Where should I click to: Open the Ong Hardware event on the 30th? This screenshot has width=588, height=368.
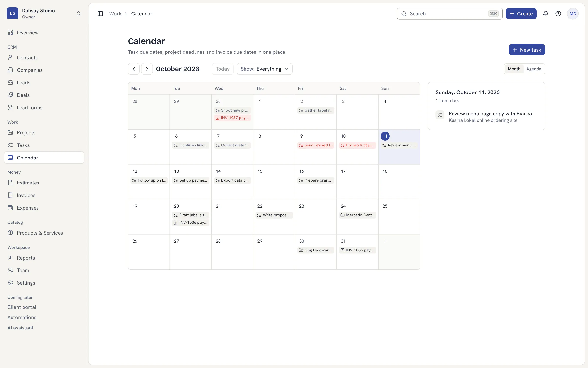[x=316, y=250]
